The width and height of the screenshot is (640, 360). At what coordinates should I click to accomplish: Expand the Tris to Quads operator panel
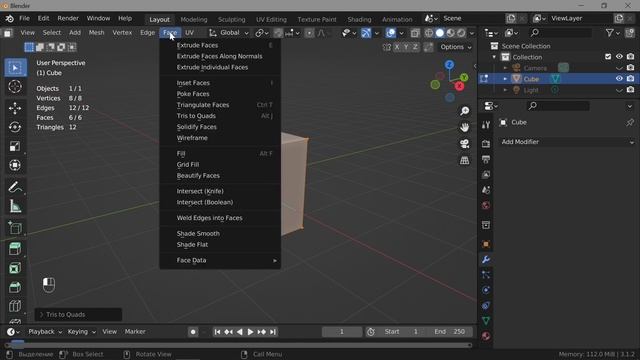(x=78, y=315)
